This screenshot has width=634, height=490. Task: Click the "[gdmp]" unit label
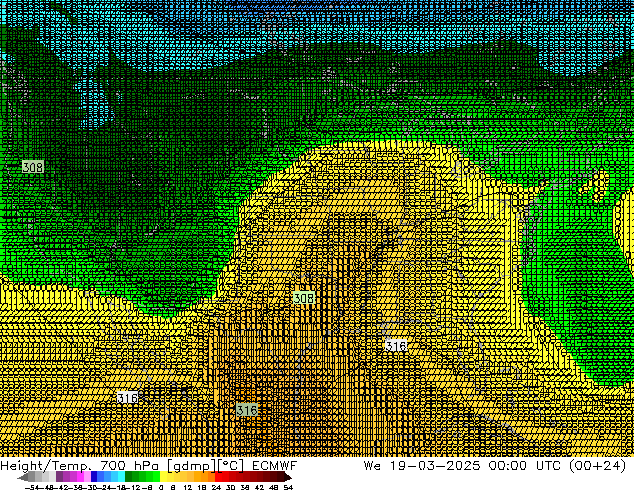pos(192,466)
